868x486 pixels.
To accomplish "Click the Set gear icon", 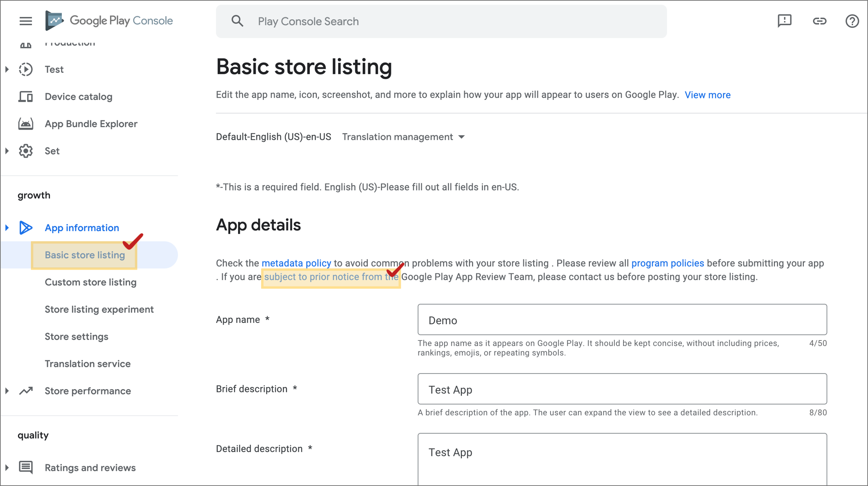I will (x=26, y=151).
